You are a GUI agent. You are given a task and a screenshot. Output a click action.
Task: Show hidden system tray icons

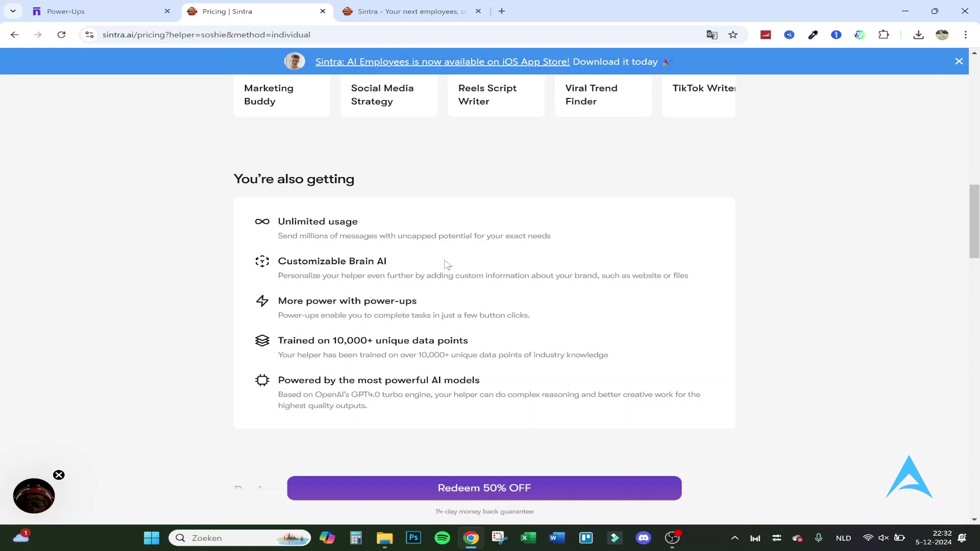(x=735, y=538)
